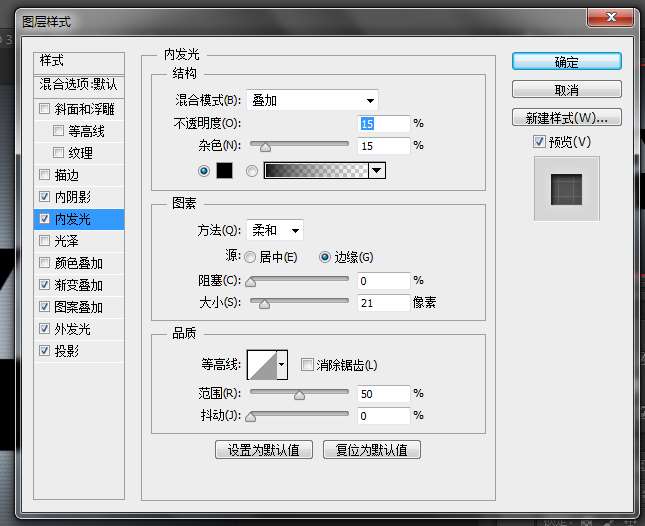Click 新建样式(W)... button
The width and height of the screenshot is (645, 526).
coord(566,118)
